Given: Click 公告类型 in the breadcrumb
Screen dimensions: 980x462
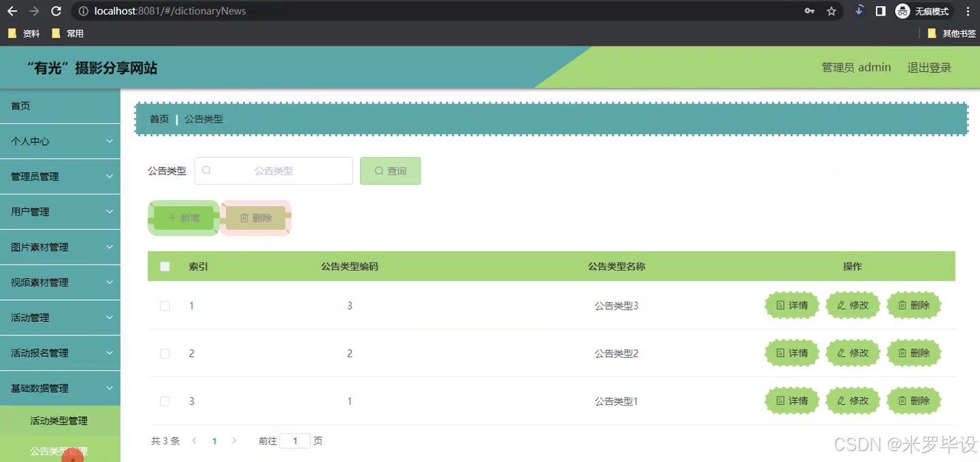Looking at the screenshot, I should (x=203, y=119).
